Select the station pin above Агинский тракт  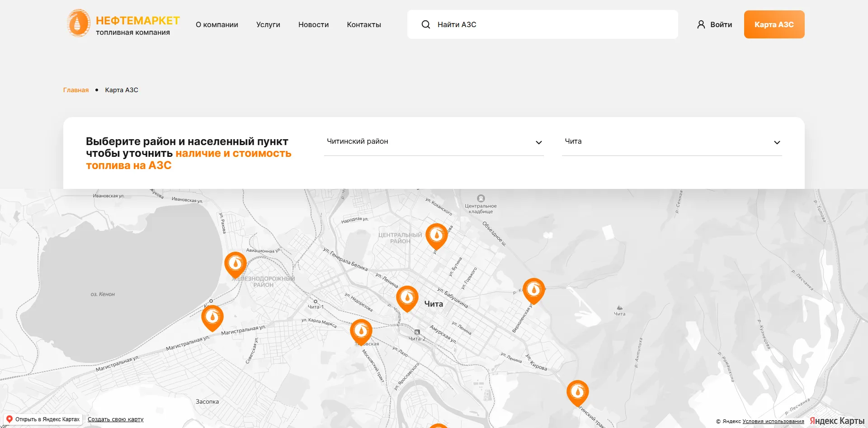(578, 393)
